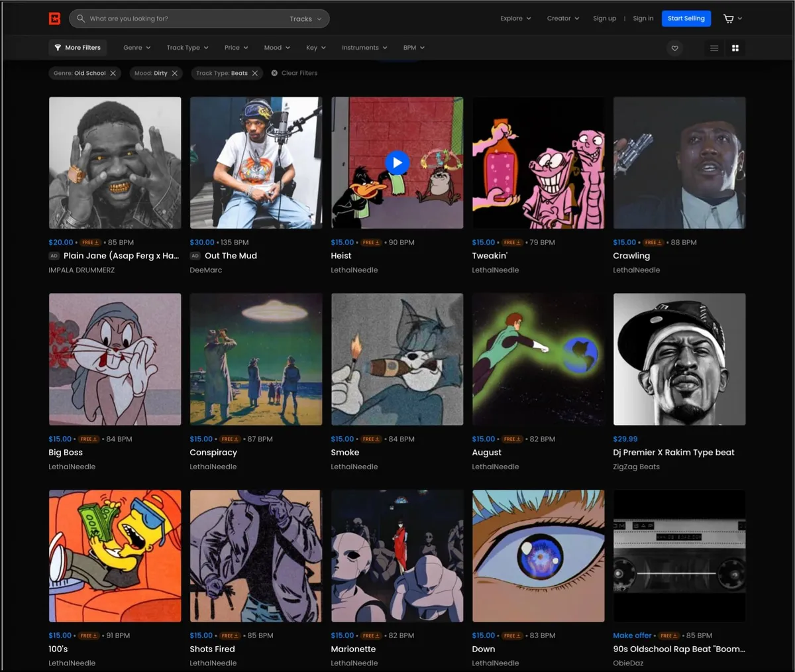This screenshot has width=795, height=672.
Task: Open the August cover thumbnail
Action: (538, 359)
